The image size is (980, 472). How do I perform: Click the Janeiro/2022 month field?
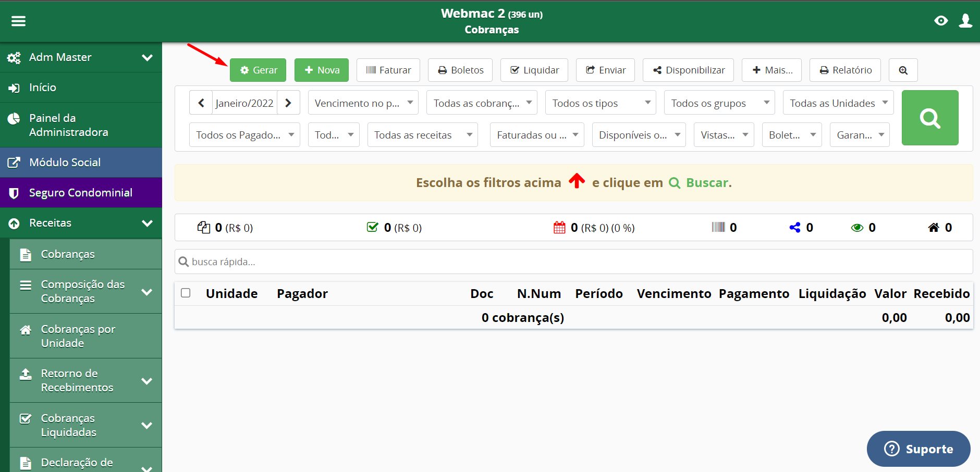point(244,103)
